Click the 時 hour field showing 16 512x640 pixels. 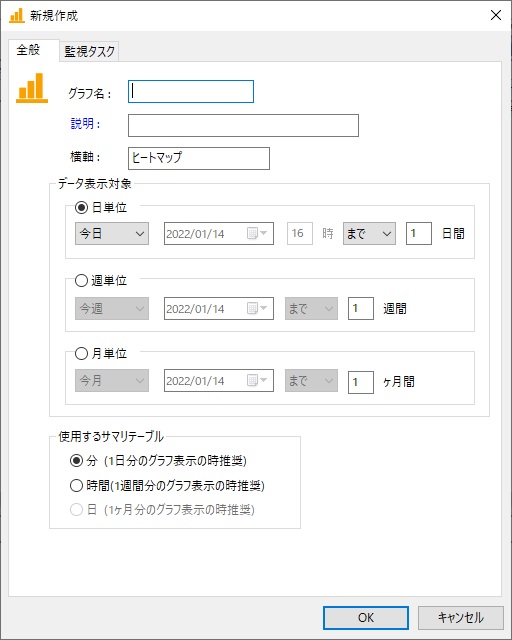click(x=300, y=233)
